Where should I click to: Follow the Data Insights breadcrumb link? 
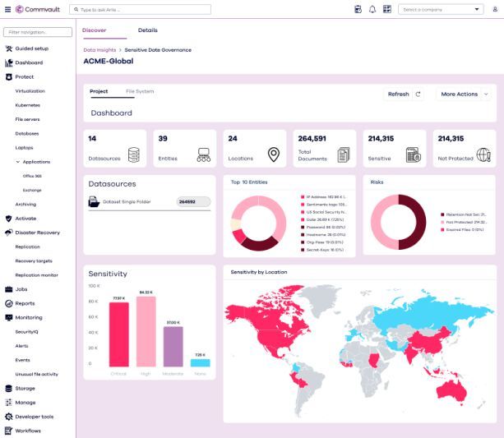100,50
